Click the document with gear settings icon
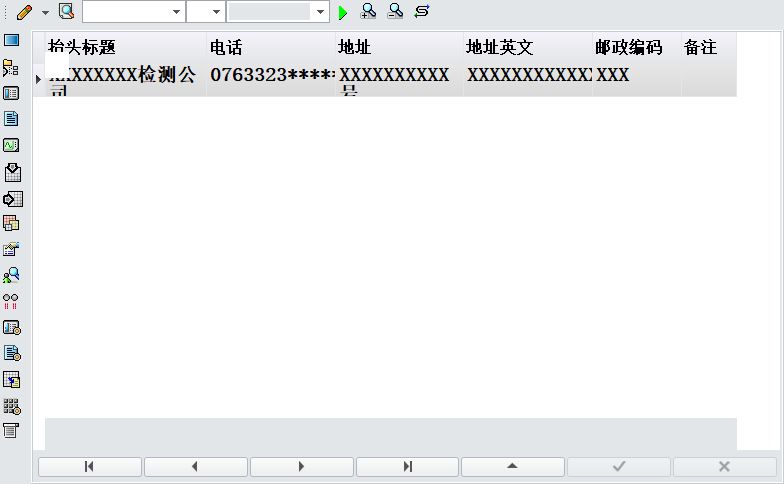This screenshot has height=484, width=784. [x=12, y=354]
